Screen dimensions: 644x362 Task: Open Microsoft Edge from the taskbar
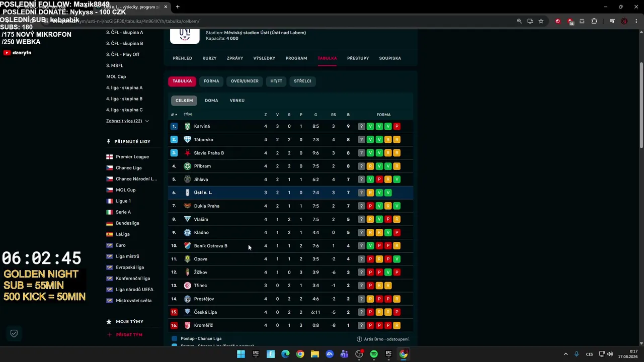285,354
